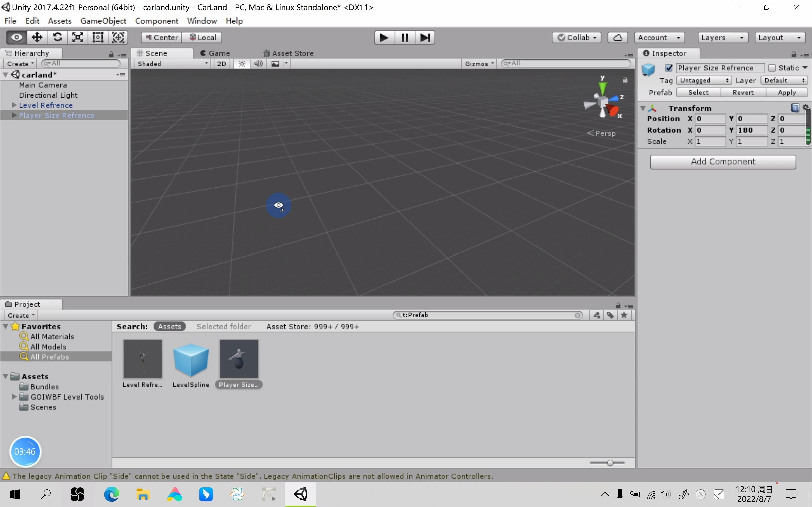812x507 pixels.
Task: Expand the Level Refrence hierarchy item
Action: (14, 105)
